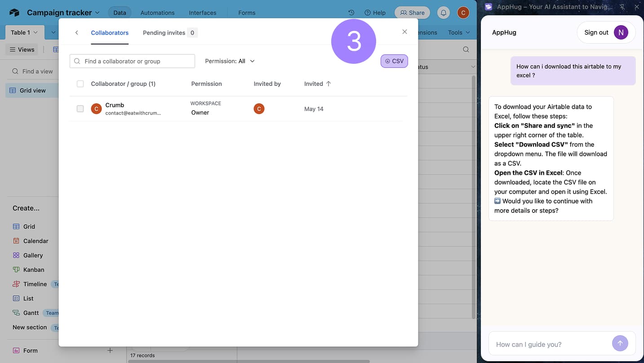644x363 pixels.
Task: Download collaborators with the CSV button
Action: coord(394,61)
